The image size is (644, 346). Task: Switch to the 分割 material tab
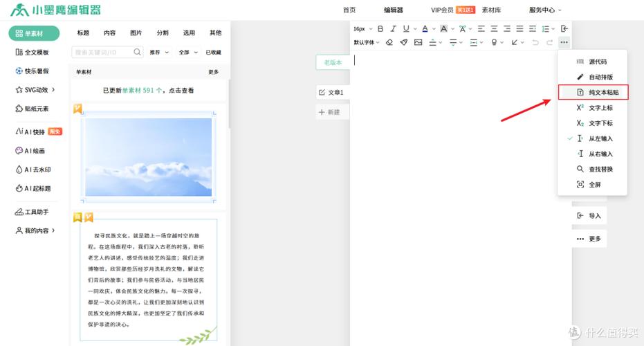tap(163, 33)
